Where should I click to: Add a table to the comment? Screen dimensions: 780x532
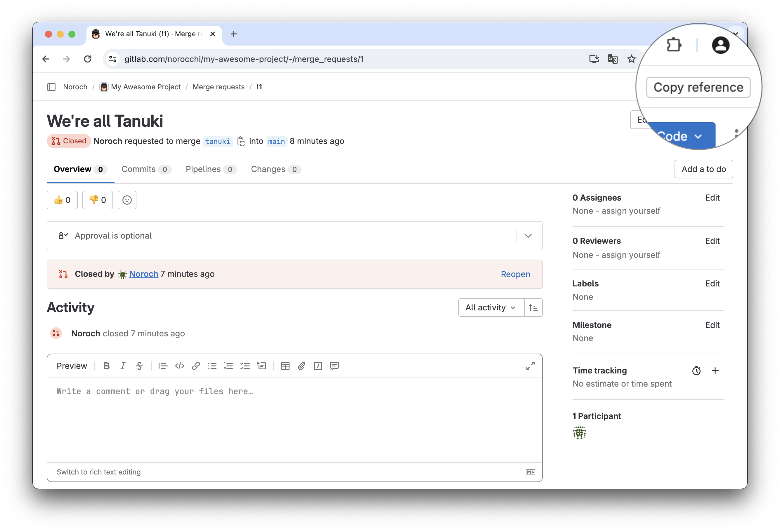point(285,366)
